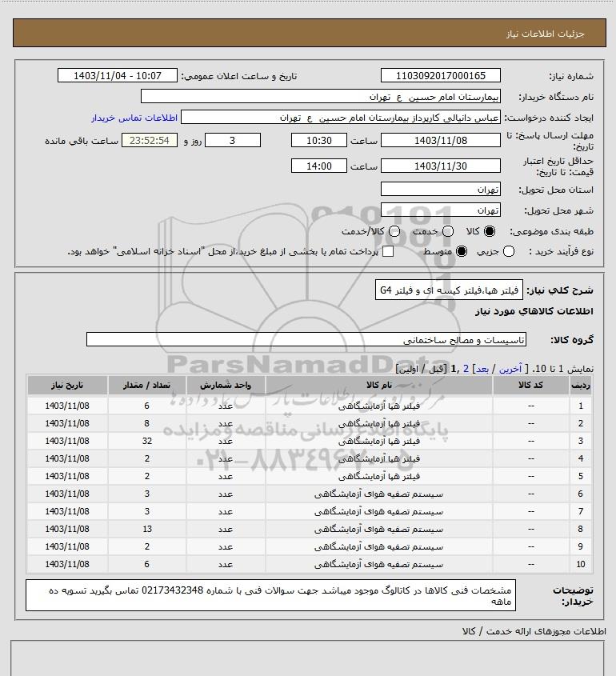Click the request creator field
This screenshot has width=616, height=676.
pyautogui.click(x=341, y=118)
